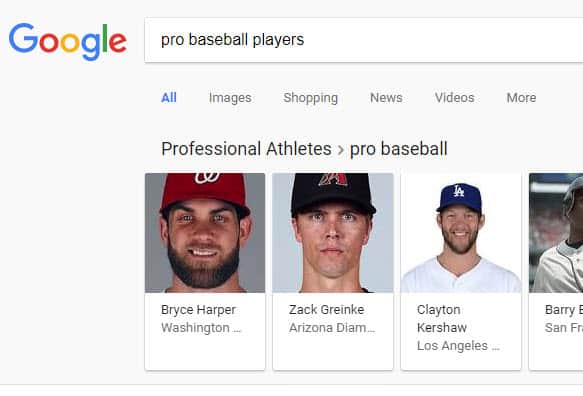Click the breadcrumb chevron separator
The image size is (583, 396).
[341, 150]
